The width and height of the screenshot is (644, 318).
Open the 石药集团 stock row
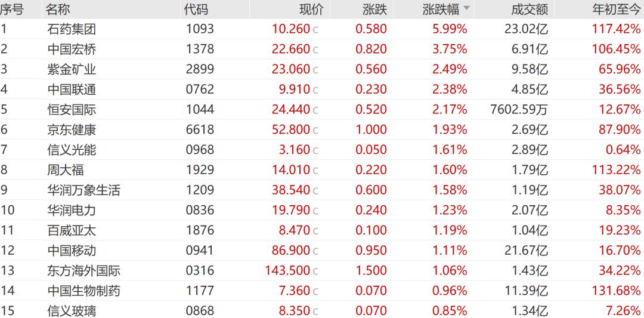point(322,29)
